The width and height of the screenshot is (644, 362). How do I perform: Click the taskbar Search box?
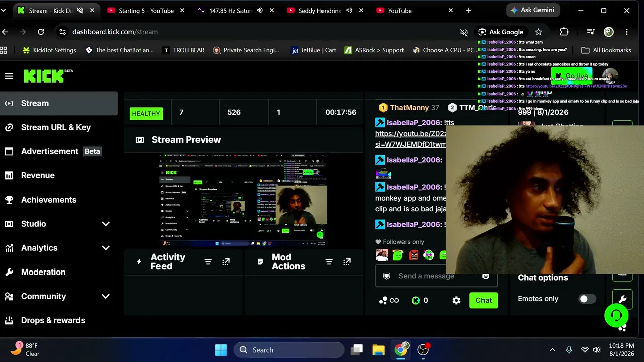click(289, 350)
